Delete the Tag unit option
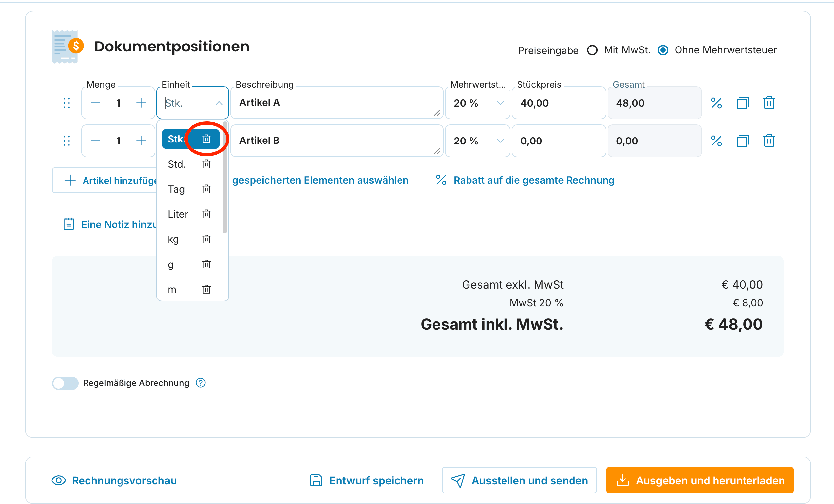This screenshot has width=834, height=504. tap(206, 189)
